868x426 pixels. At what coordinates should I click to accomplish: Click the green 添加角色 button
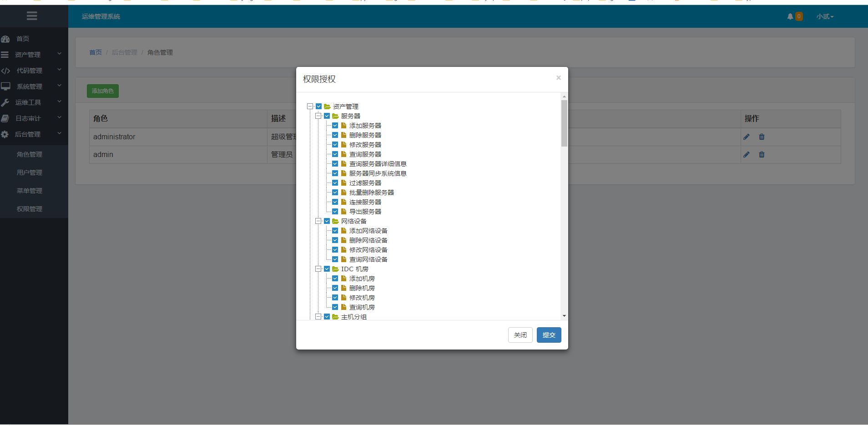pyautogui.click(x=103, y=91)
